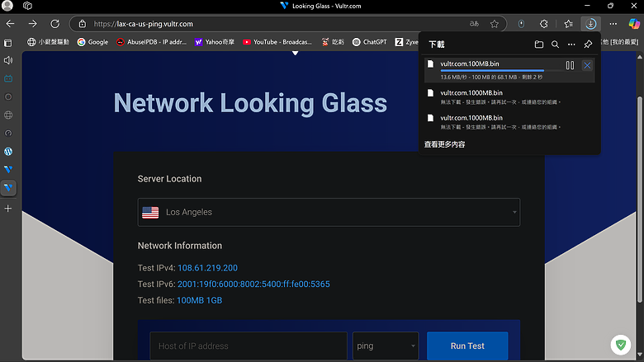Click the scroll up arrow of page
Screen dimensions: 644x362
click(x=640, y=57)
